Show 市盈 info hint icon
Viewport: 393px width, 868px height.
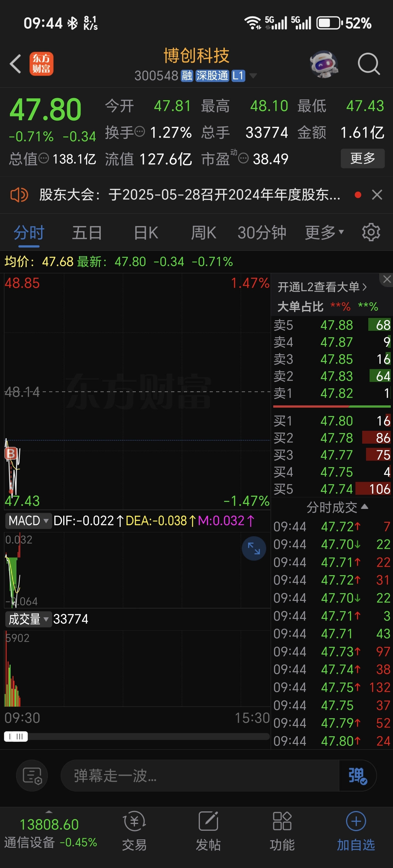[243, 158]
